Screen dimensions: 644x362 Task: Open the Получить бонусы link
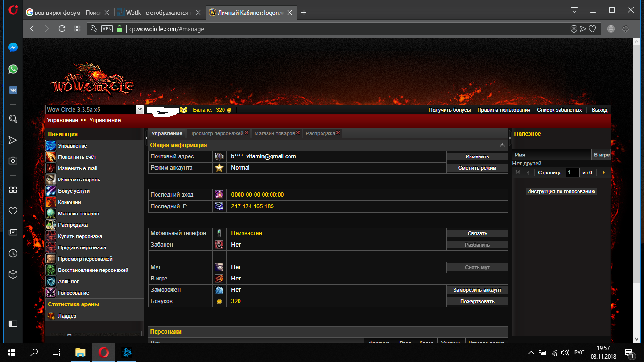pyautogui.click(x=449, y=110)
